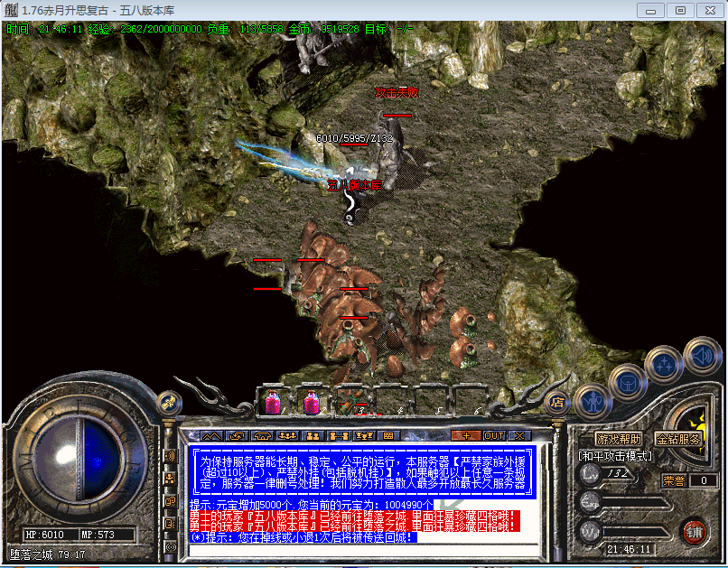This screenshot has height=568, width=728.
Task: Click the Lv level badge
Action: pyautogui.click(x=591, y=473)
